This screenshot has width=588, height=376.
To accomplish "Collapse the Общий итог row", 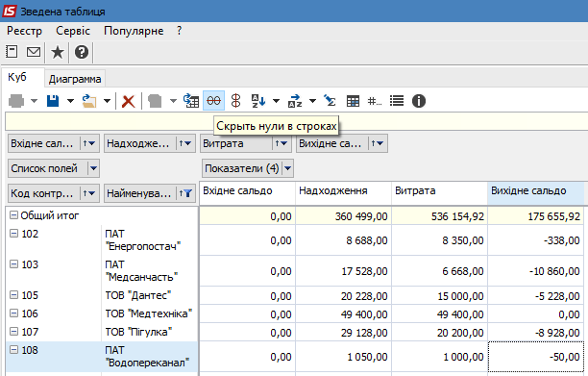I will coord(13,215).
